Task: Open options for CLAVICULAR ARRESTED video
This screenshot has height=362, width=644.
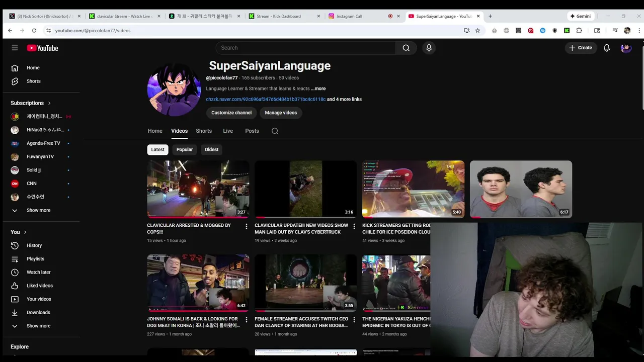Action: pos(246,226)
